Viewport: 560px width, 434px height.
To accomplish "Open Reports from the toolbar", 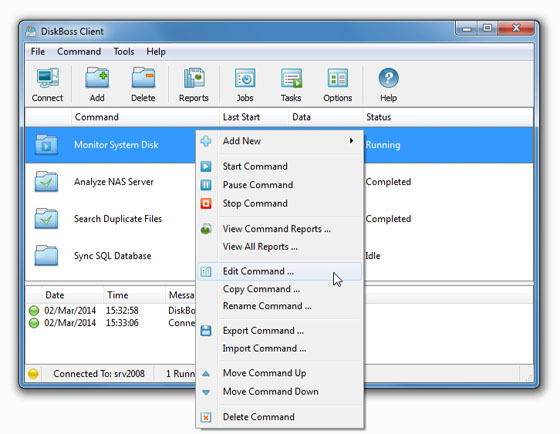I will pyautogui.click(x=194, y=78).
